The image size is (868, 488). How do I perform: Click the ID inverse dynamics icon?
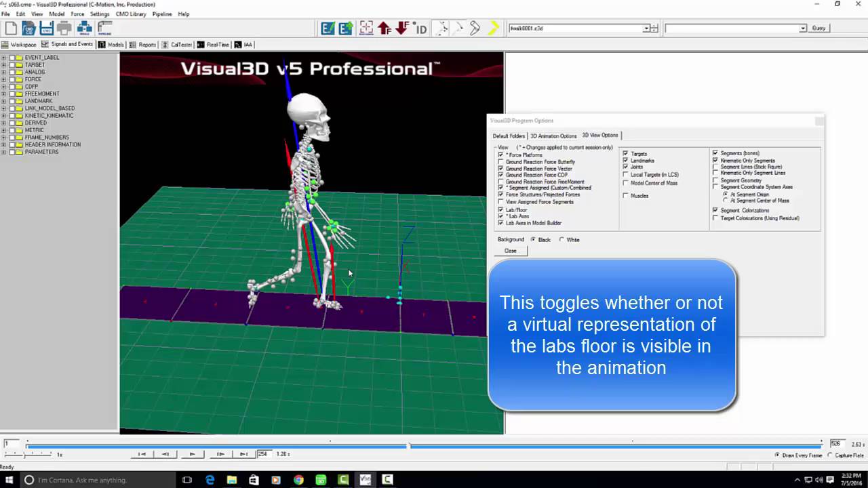(x=420, y=28)
